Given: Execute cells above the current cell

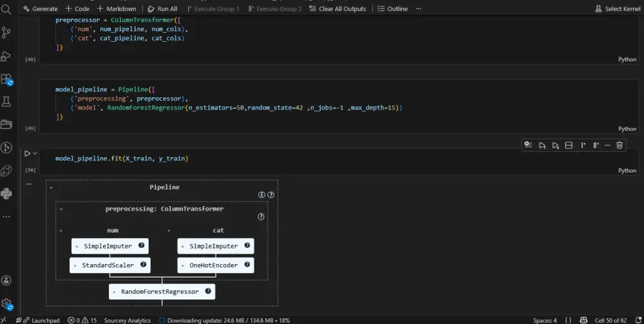Looking at the screenshot, I should 542,145.
